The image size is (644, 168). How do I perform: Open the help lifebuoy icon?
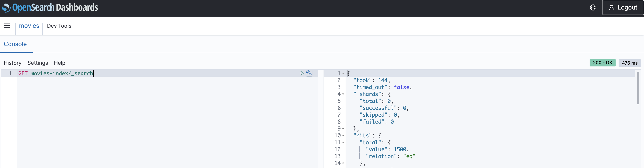593,7
